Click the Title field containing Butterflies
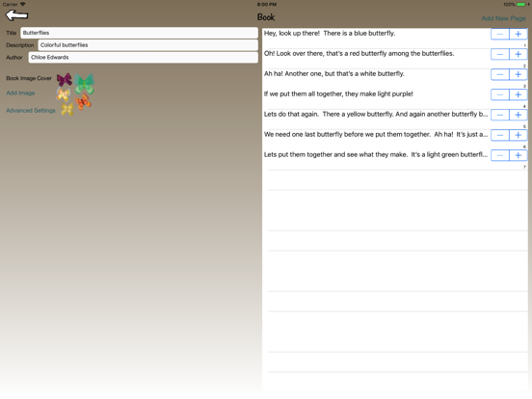 coord(139,33)
